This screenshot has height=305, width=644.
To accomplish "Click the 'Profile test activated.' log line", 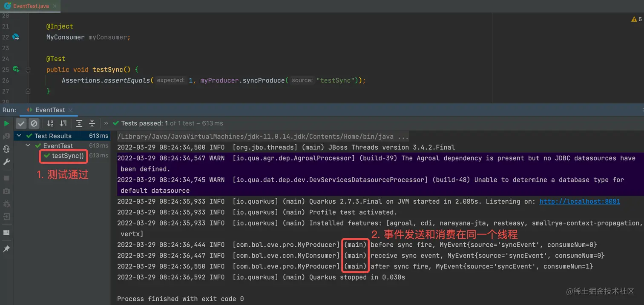I will pyautogui.click(x=257, y=212).
